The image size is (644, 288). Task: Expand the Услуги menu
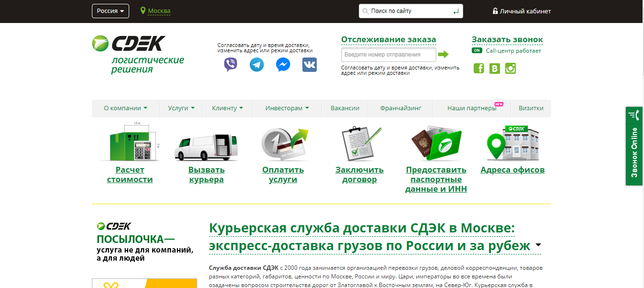(x=181, y=108)
